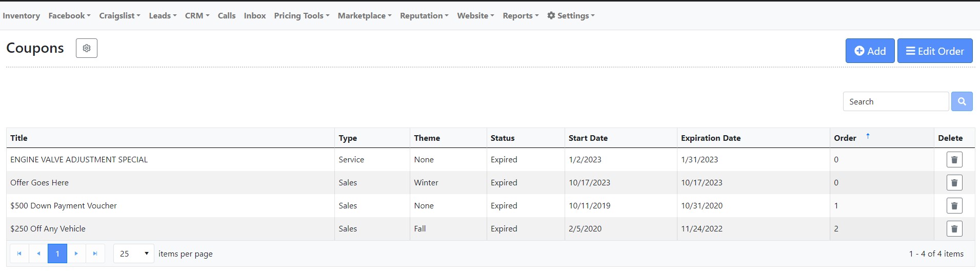Click the Edit Order button

(x=934, y=51)
